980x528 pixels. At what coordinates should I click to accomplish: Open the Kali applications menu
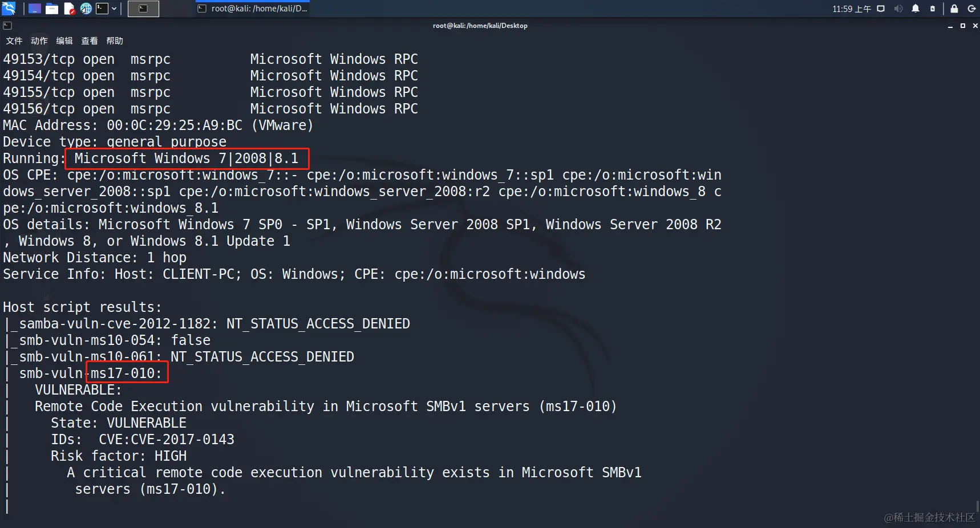coord(9,9)
